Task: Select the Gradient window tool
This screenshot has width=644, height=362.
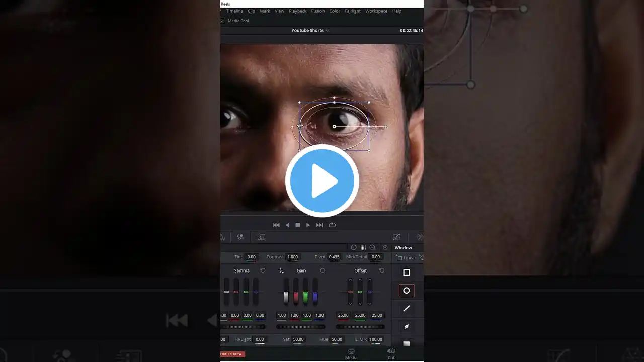Action: tap(407, 343)
